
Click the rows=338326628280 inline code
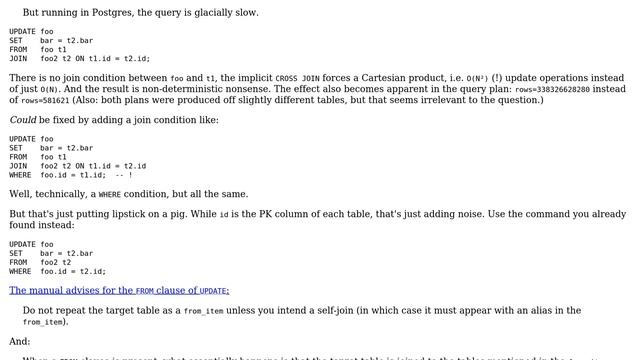coord(552,90)
